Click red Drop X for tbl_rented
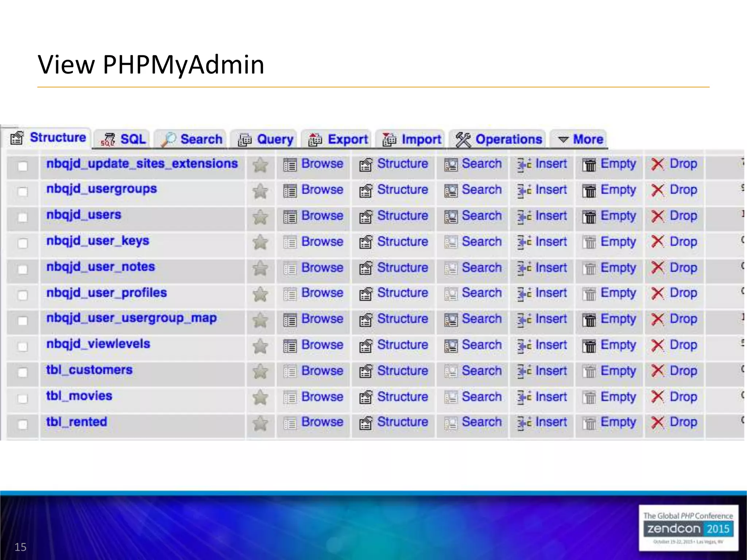Viewport: 747px width, 560px height. pyautogui.click(x=657, y=423)
